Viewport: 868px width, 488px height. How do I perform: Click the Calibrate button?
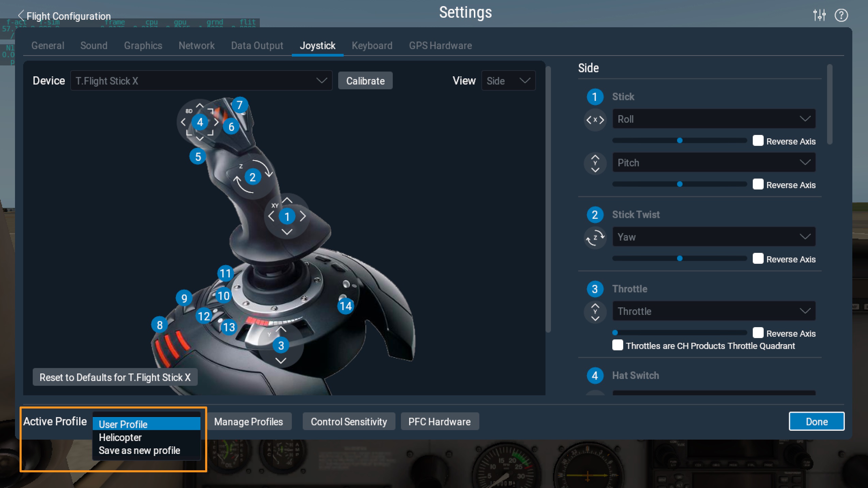(365, 80)
